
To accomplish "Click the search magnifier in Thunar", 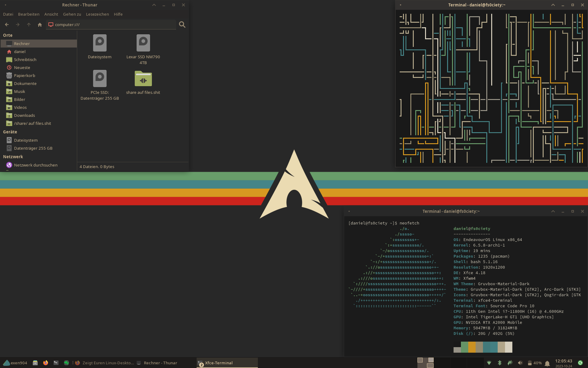I will click(x=182, y=25).
